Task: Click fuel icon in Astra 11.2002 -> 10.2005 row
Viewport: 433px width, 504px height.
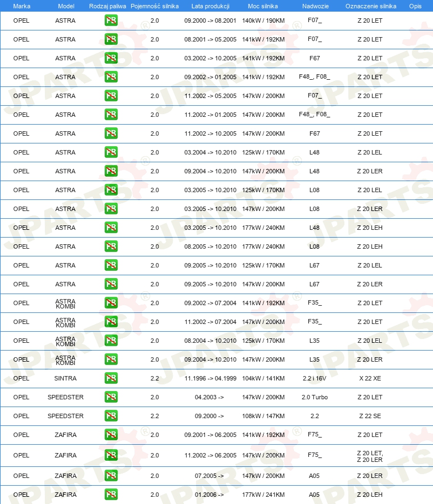Action: click(111, 133)
